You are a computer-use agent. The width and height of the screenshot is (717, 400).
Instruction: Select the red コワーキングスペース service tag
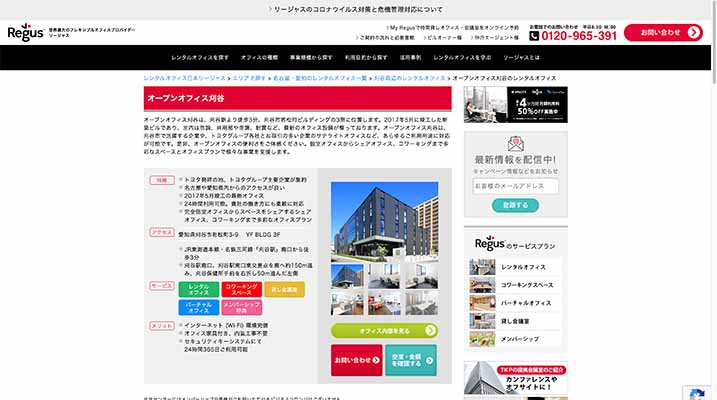[241, 289]
